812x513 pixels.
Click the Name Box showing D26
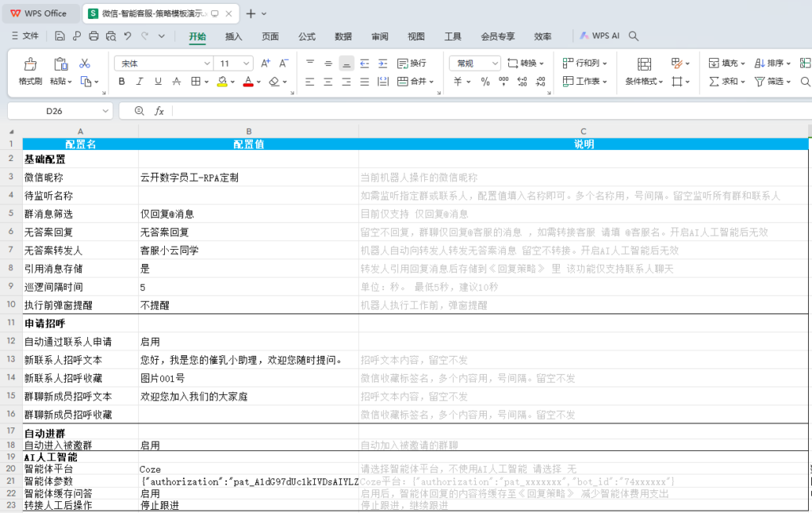click(60, 111)
